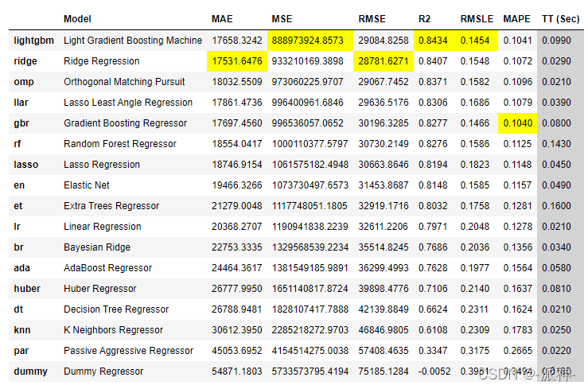Click the K Neighbors Regressor cell
Image resolution: width=588 pixels, height=389 pixels.
click(113, 329)
